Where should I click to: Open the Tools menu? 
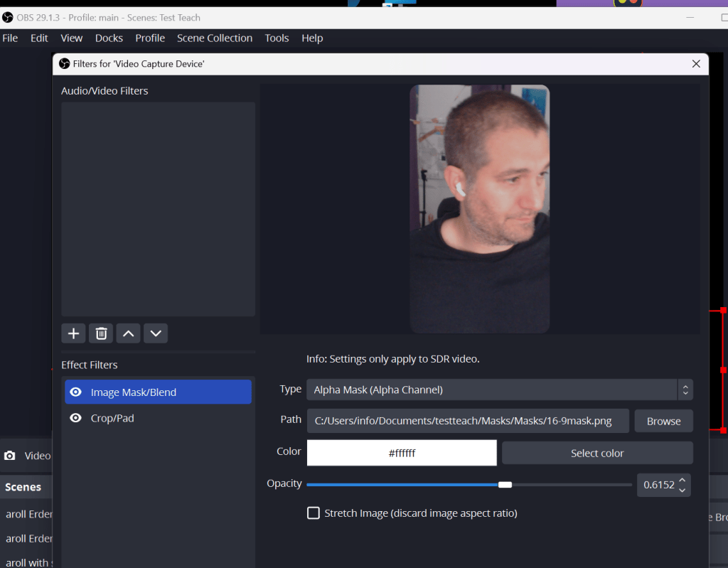pyautogui.click(x=277, y=38)
